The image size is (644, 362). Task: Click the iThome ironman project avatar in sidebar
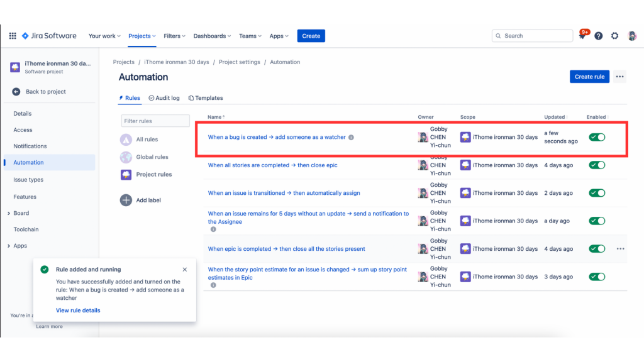click(15, 67)
